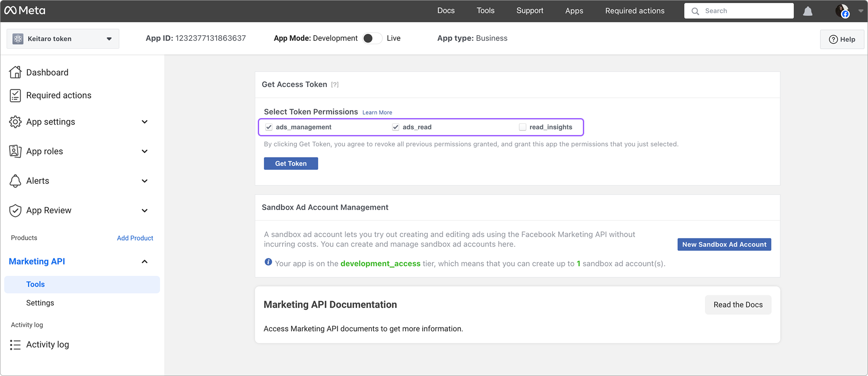
Task: Open the Docs menu
Action: [x=446, y=10]
